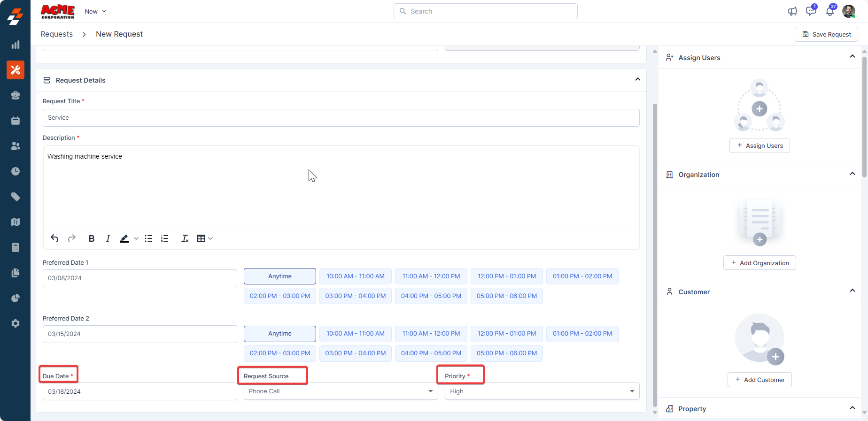Viewport: 868px width, 421px height.
Task: Open the New menu in the top bar
Action: coord(95,11)
